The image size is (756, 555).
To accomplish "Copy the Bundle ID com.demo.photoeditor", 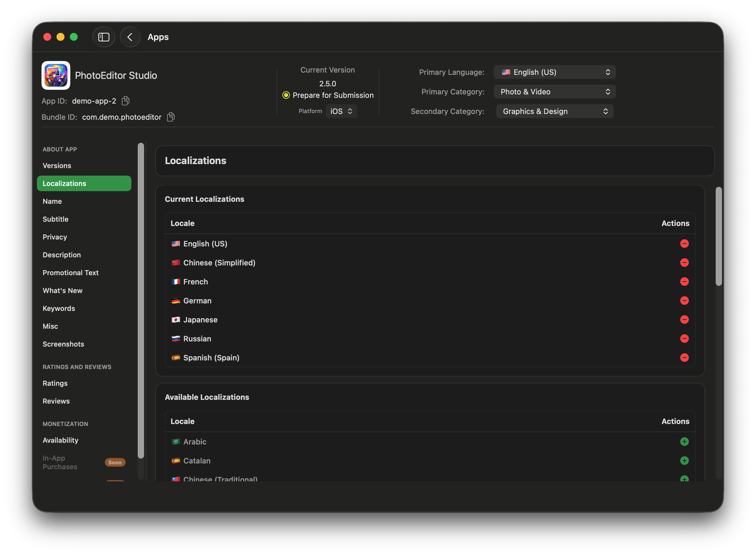I will (x=171, y=117).
